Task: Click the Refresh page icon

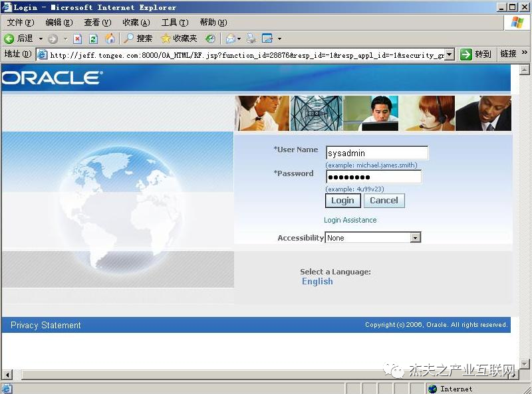Action: click(93, 39)
